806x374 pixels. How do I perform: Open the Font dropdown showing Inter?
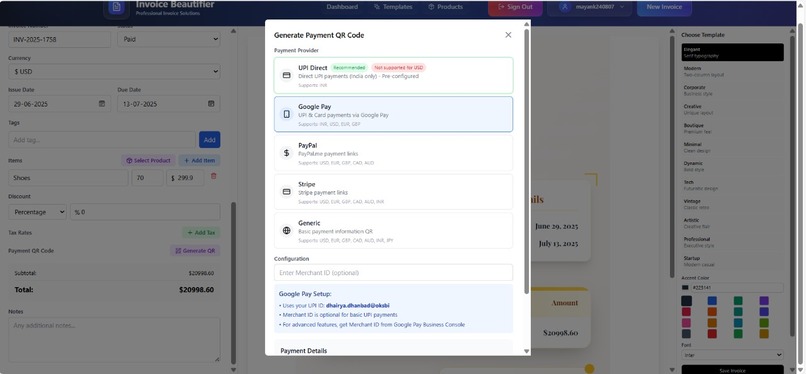(732, 355)
